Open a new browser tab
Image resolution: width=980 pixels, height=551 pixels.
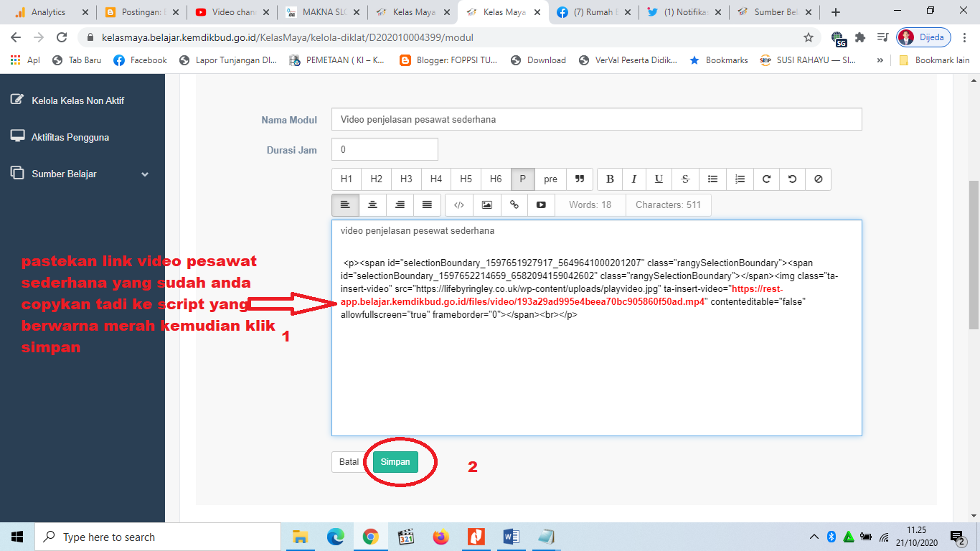pos(835,12)
